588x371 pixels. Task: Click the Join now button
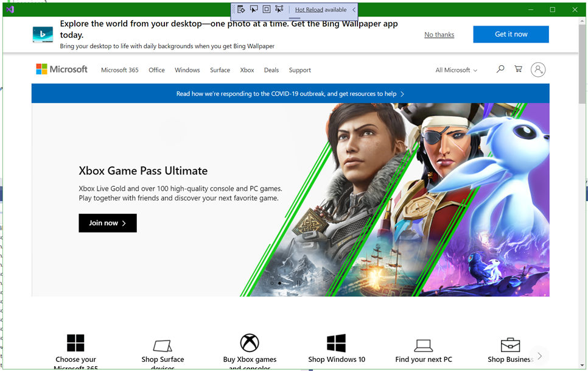point(108,223)
